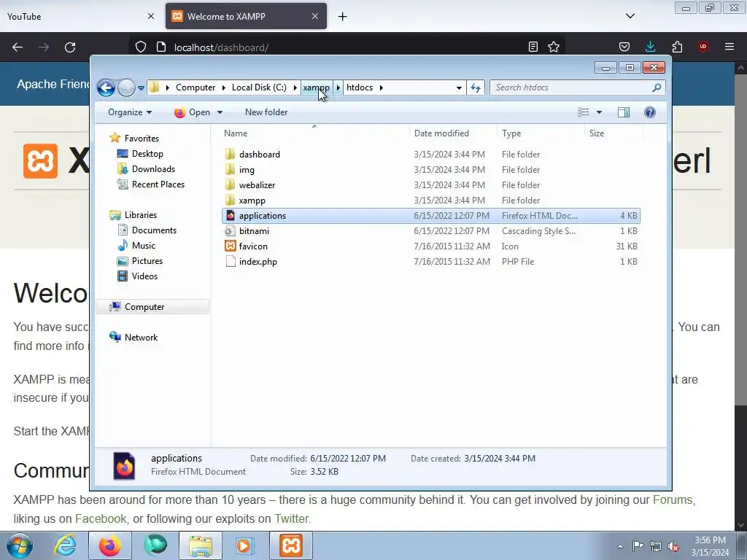Select Computer in the address breadcrumb

(x=196, y=87)
